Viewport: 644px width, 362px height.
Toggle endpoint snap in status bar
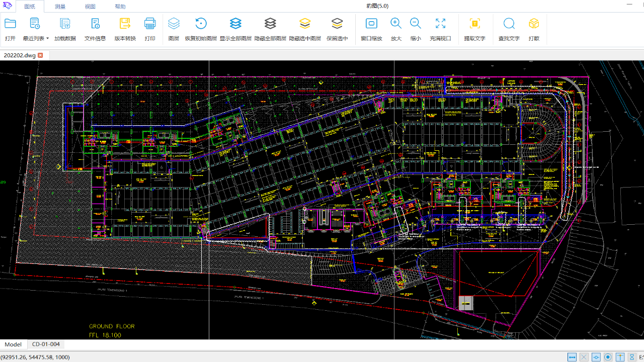point(572,357)
